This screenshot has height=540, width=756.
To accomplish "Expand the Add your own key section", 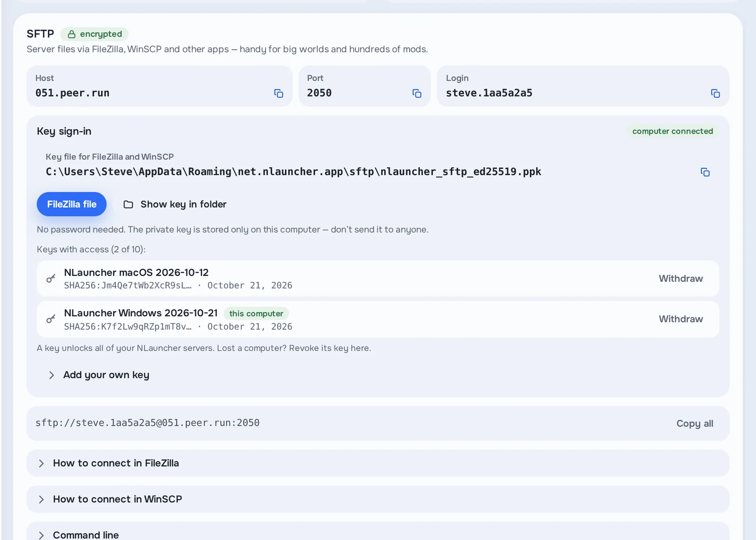I will (99, 375).
